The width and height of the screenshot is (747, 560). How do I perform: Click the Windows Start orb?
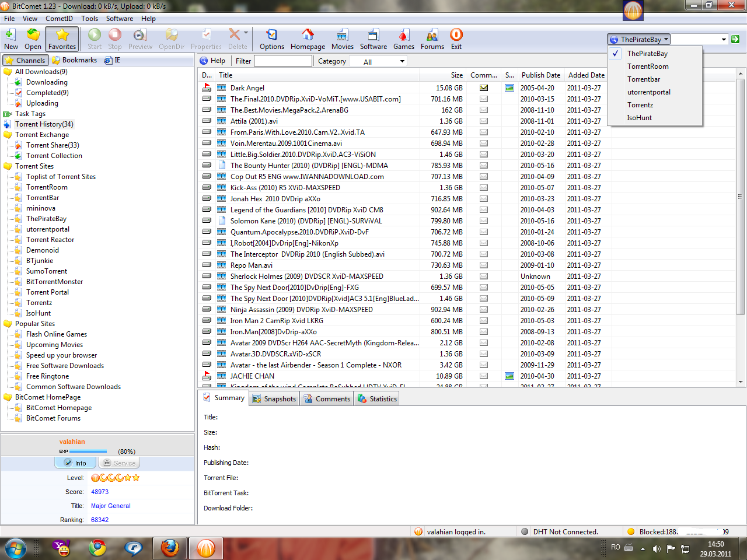[16, 548]
